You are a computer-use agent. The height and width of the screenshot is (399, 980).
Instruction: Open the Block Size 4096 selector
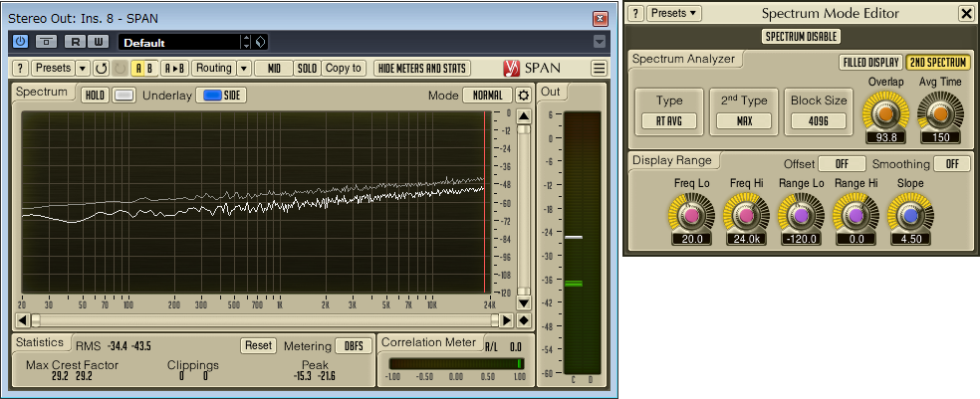click(x=819, y=121)
